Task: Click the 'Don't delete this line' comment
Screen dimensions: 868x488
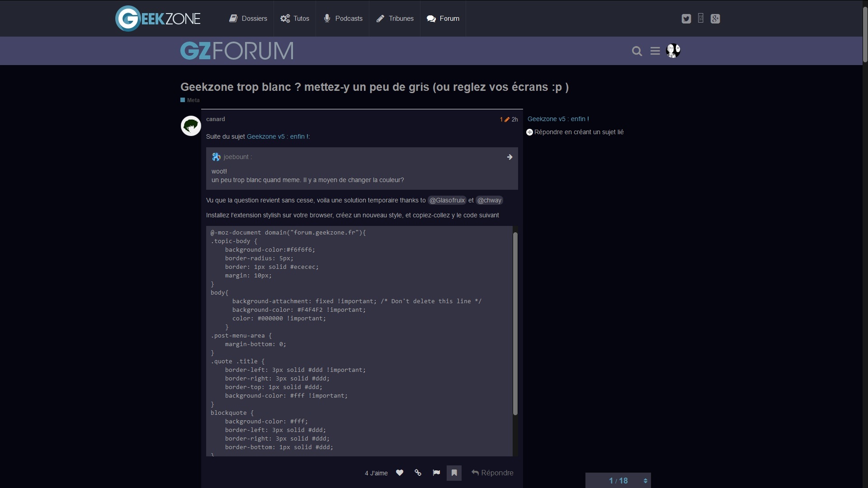Action: [431, 301]
